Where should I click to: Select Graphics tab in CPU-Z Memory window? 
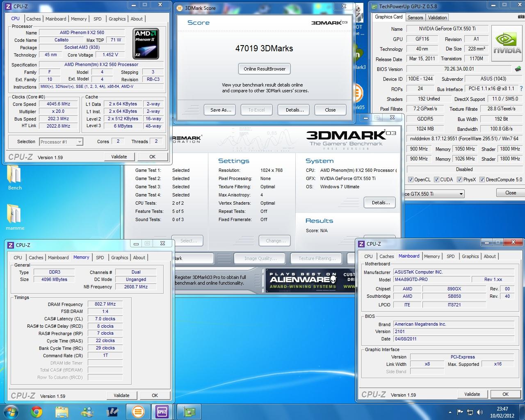[120, 258]
